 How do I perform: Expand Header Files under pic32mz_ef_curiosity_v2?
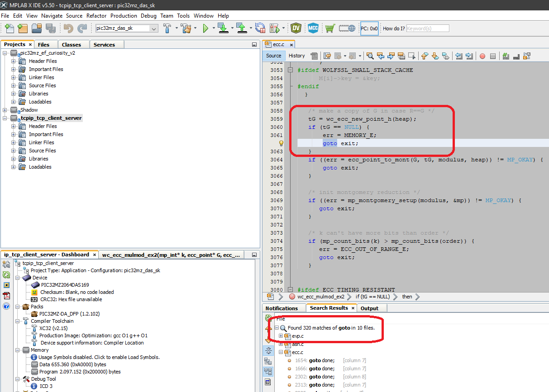(x=13, y=61)
